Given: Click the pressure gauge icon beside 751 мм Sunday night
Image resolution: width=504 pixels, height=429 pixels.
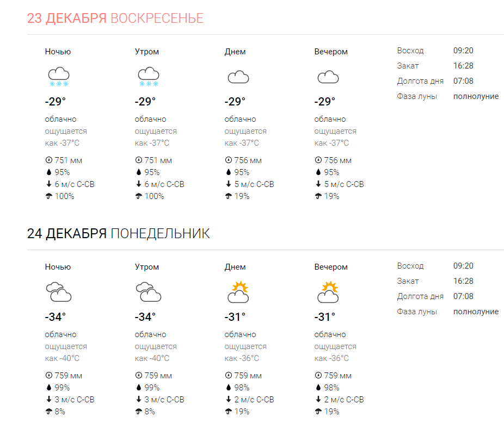Looking at the screenshot, I should [48, 160].
